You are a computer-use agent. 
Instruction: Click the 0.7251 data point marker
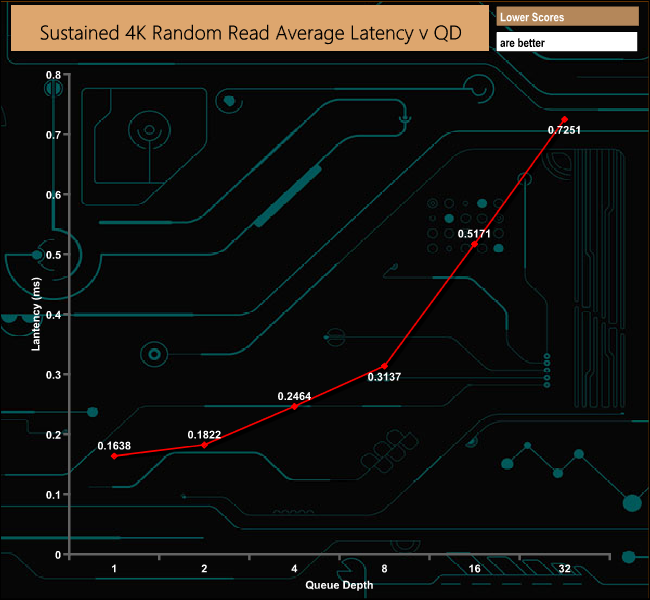tap(565, 119)
